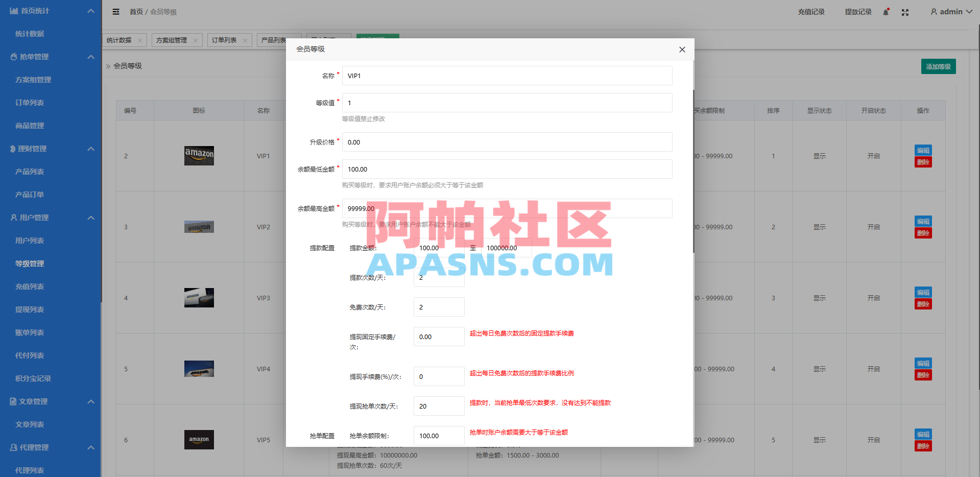Click the 代理管理 sidebar icon
This screenshot has height=477, width=980.
click(12, 447)
